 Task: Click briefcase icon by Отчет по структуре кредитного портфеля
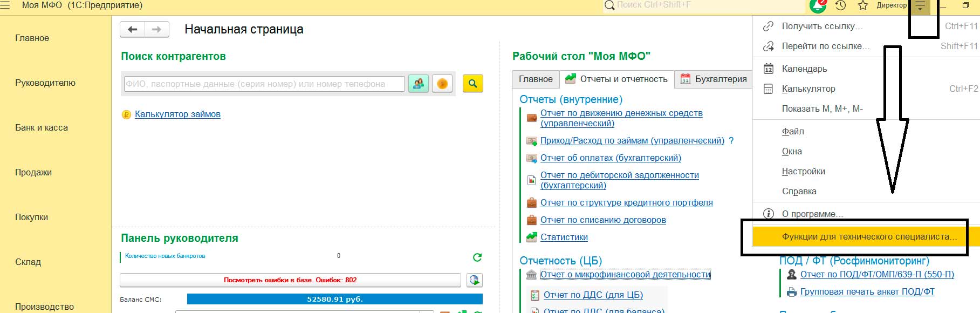click(532, 203)
